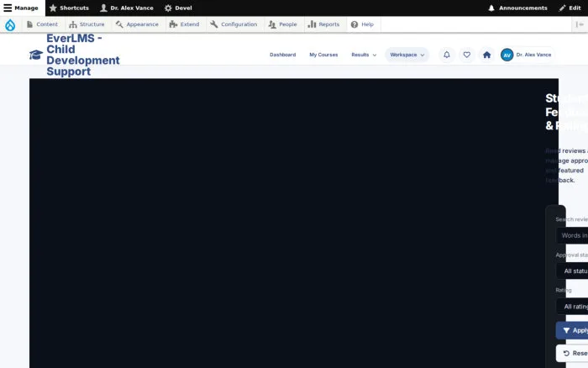The height and width of the screenshot is (368, 588).
Task: Open the Appearance admin menu
Action: pyautogui.click(x=137, y=24)
